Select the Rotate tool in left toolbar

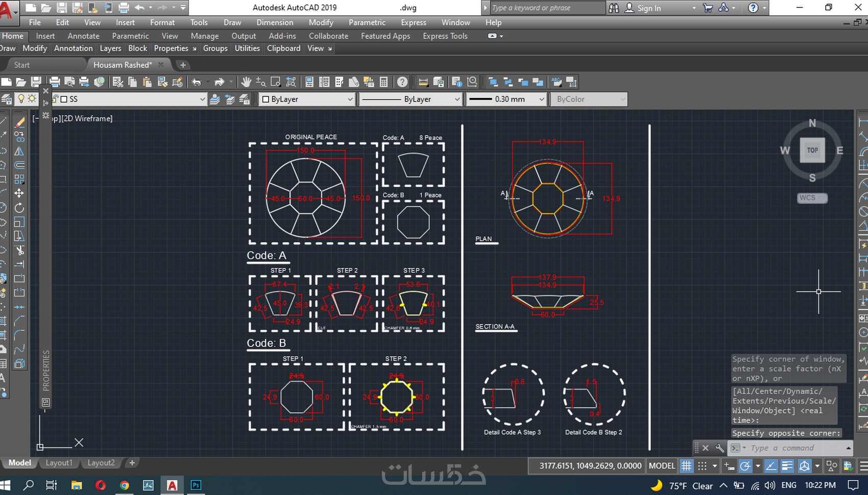[19, 208]
